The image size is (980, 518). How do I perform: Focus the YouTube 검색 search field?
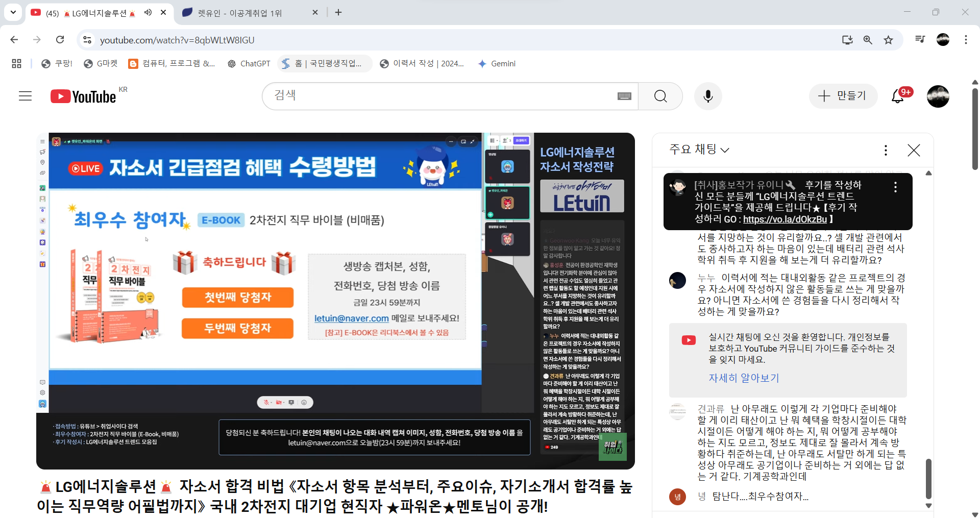[x=439, y=96]
